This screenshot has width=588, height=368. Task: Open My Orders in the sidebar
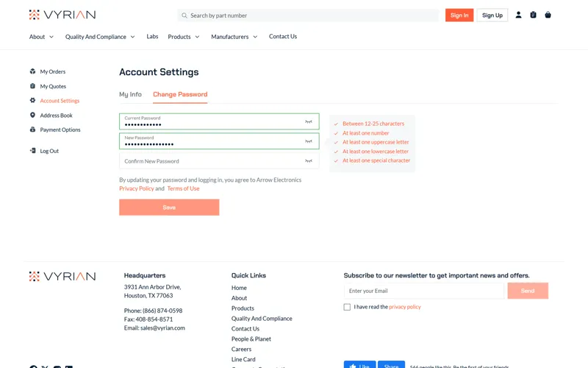[x=52, y=71]
